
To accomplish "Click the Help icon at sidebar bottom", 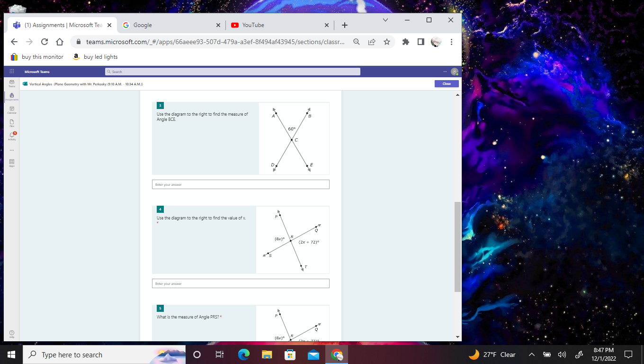I will coord(11,333).
